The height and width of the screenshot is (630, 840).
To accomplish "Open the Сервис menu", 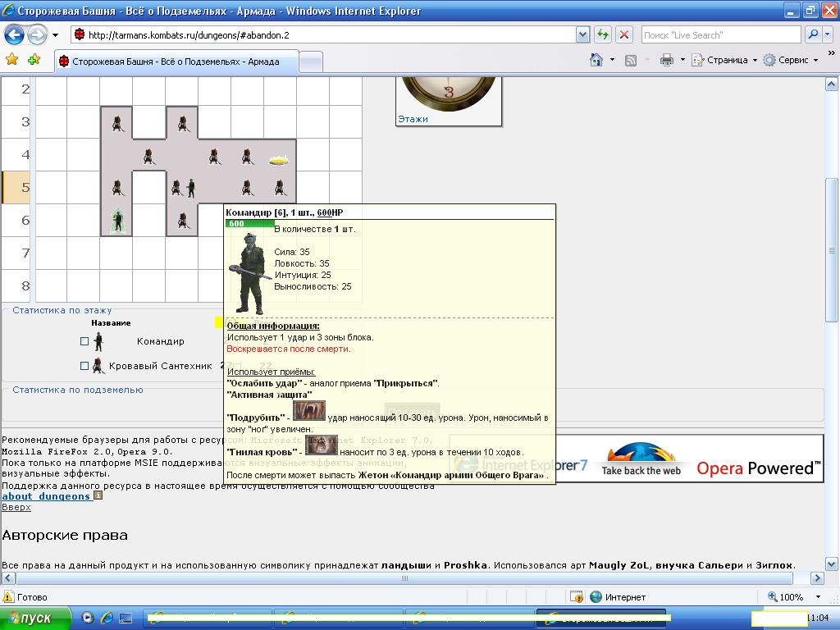I will (791, 60).
